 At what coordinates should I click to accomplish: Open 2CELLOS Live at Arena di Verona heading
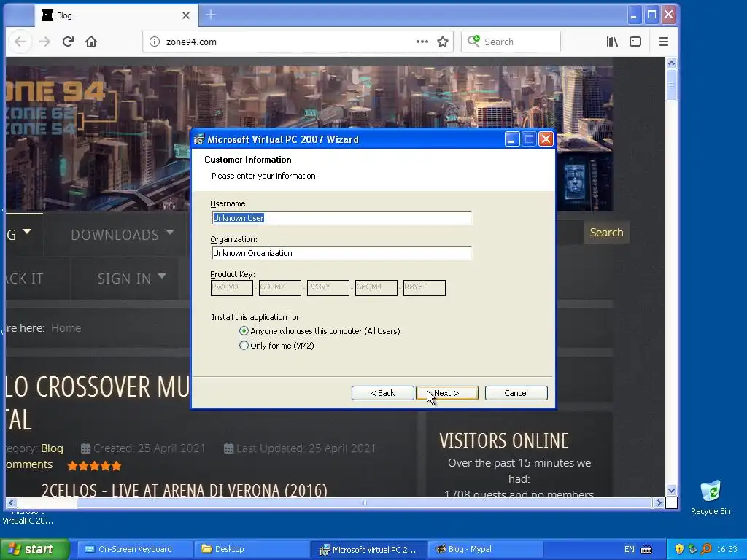184,490
